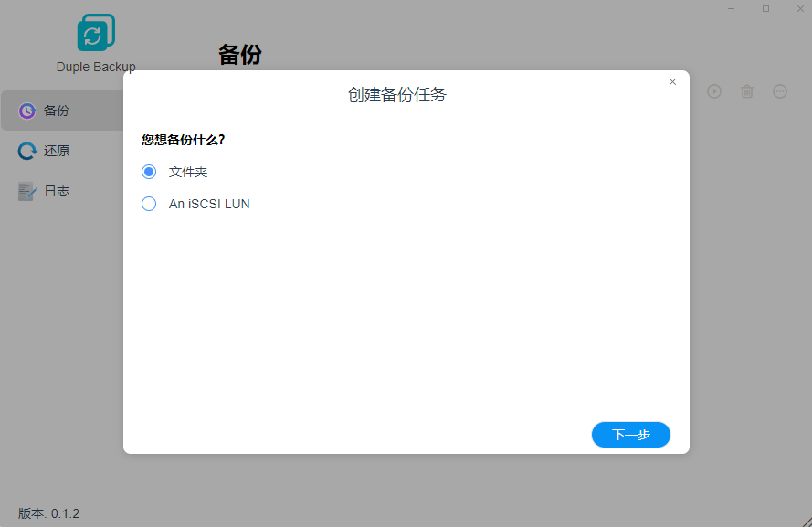Screen dimensions: 812x527
Task: Click the trash delete icon
Action: coord(747,91)
